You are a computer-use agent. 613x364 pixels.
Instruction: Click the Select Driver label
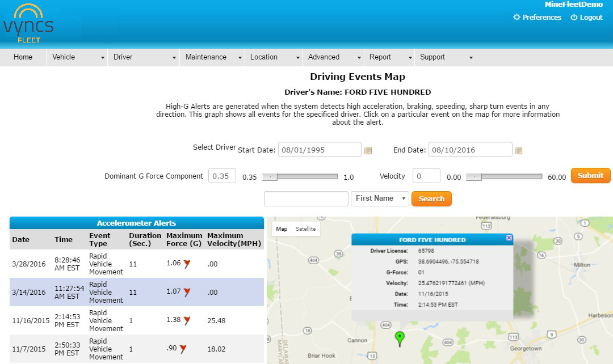tap(214, 147)
